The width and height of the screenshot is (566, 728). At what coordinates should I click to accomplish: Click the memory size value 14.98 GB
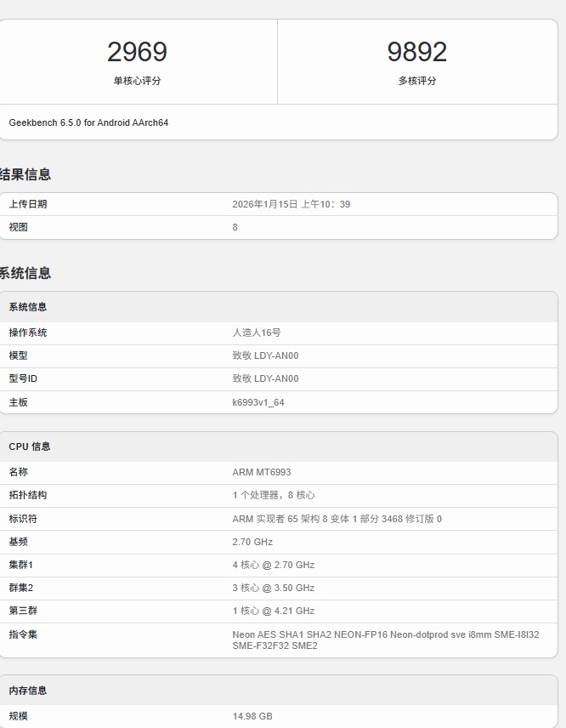tap(252, 716)
